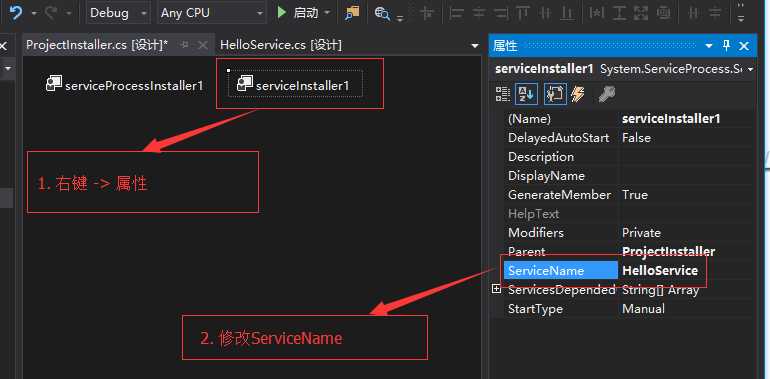770x379 pixels.
Task: Switch to ProjectInstaller.cs [设计] tab
Action: [x=97, y=45]
